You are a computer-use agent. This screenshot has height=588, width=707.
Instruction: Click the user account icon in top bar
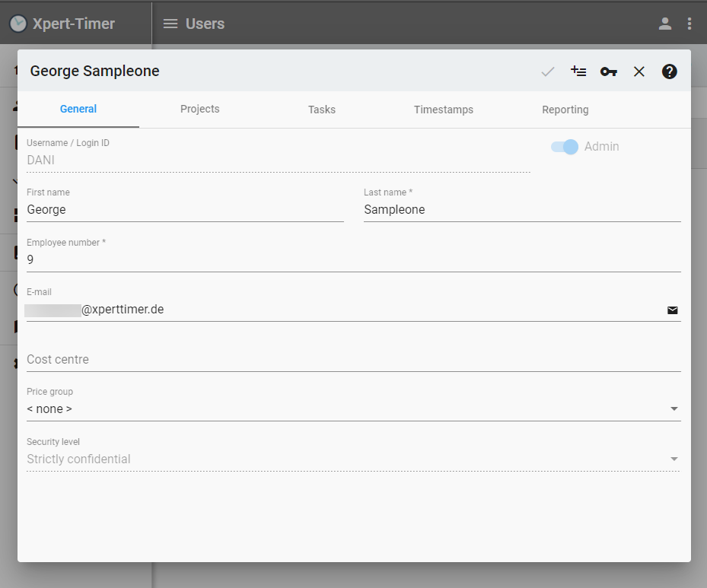point(665,24)
